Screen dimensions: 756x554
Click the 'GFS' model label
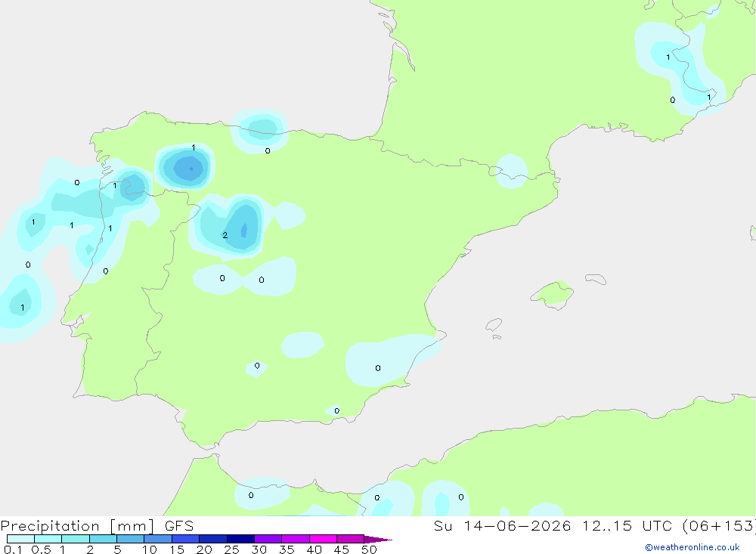[x=179, y=526]
